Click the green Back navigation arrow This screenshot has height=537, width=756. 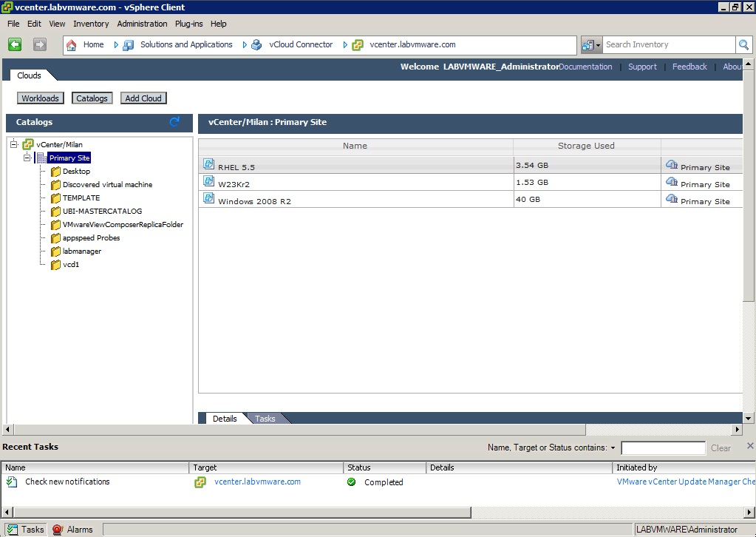[x=15, y=44]
